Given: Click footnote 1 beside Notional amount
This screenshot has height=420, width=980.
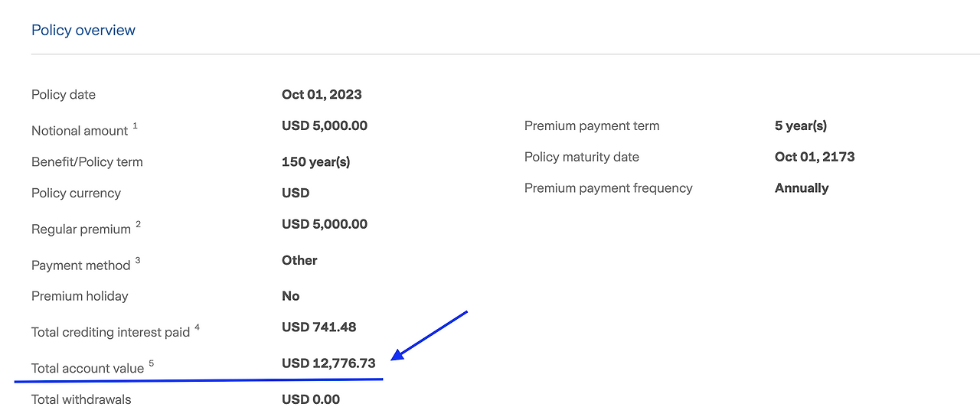Looking at the screenshot, I should click(x=136, y=126).
